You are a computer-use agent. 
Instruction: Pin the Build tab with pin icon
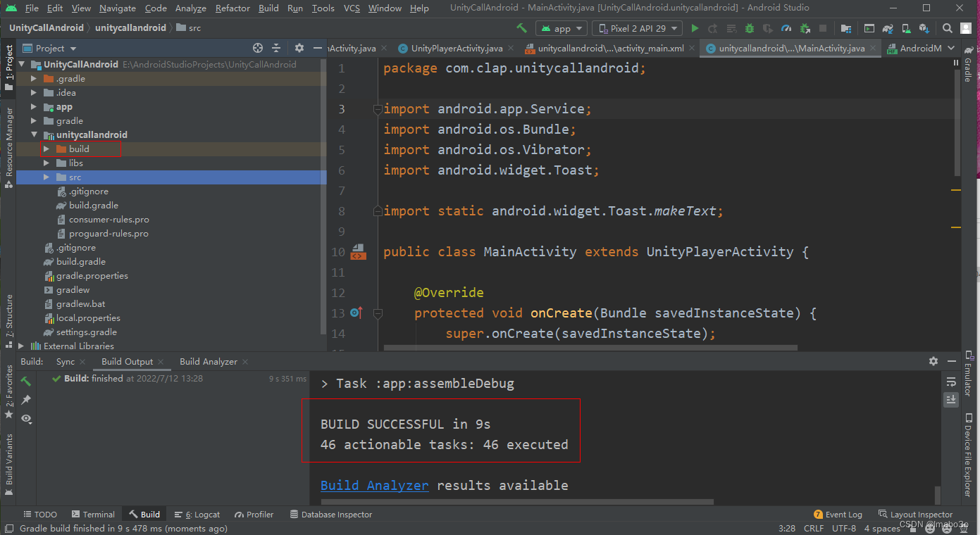coord(26,400)
